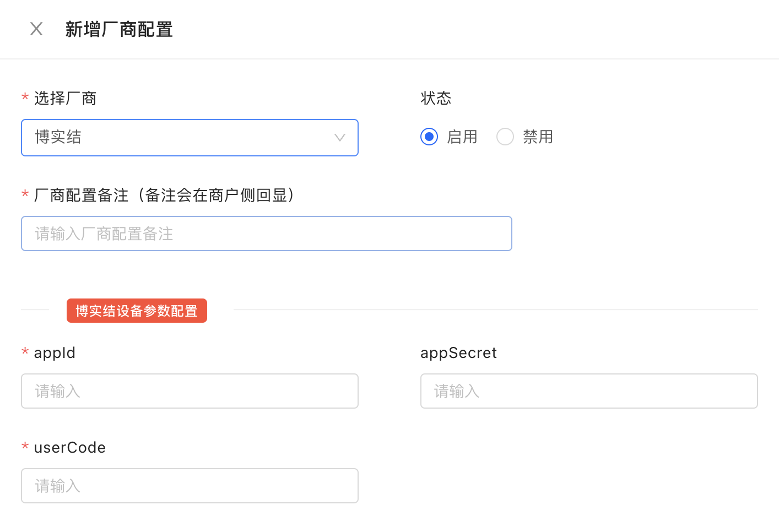Screen dimensions: 779x532
Task: Click the 请输入厂商配置备注 input field
Action: click(x=266, y=234)
